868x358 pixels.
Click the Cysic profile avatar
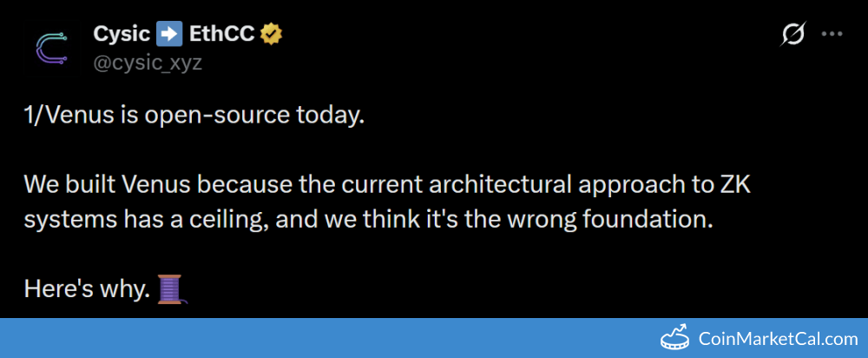(x=51, y=48)
